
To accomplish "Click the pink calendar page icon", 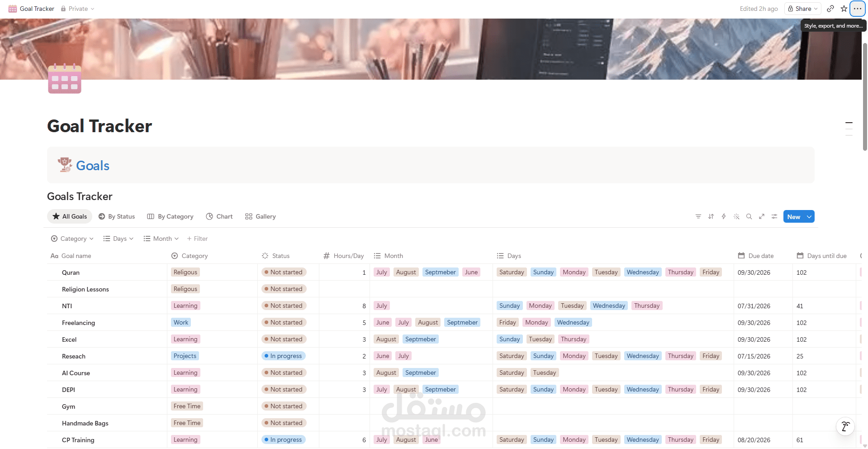I will 65,78.
